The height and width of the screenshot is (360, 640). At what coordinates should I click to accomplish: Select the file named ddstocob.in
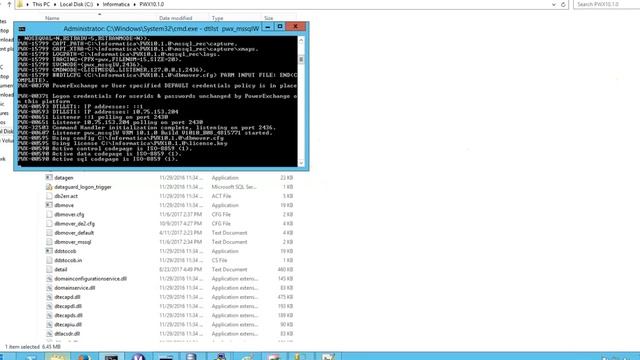point(68,260)
